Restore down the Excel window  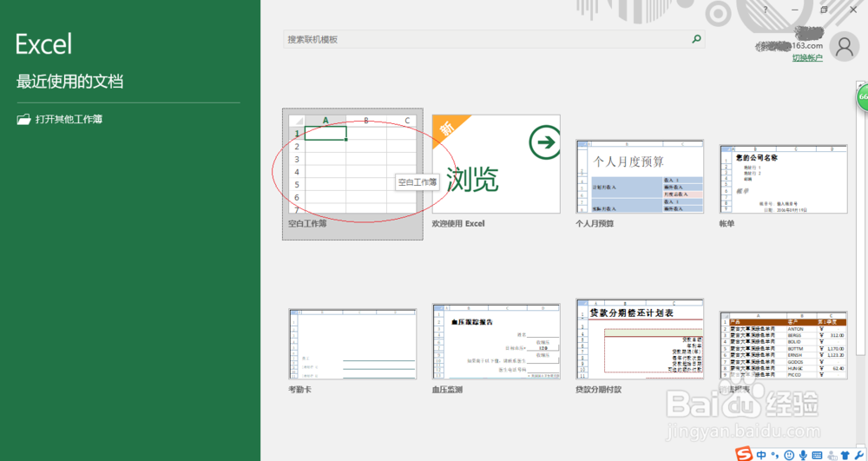824,10
